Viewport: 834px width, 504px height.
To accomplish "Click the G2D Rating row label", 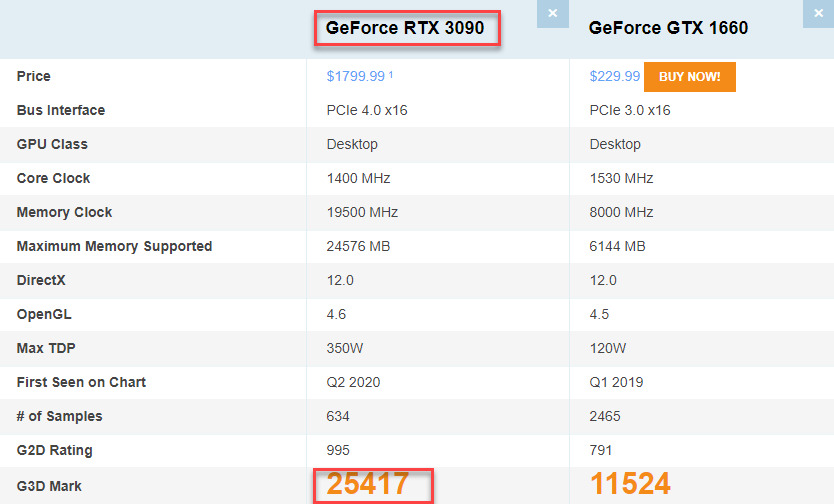I will pos(54,450).
